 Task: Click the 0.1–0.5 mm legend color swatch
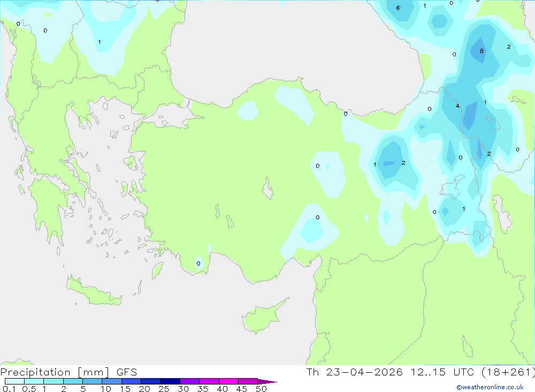tap(14, 381)
